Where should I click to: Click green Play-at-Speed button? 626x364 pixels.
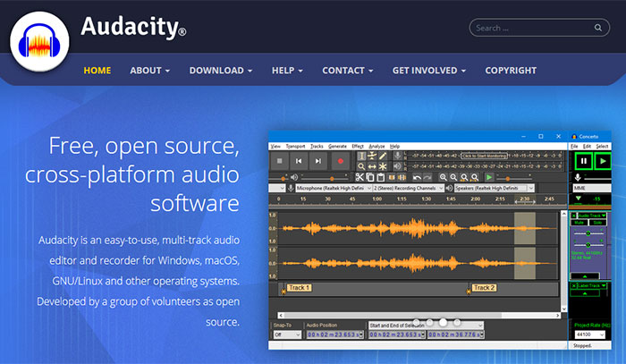[489, 177]
